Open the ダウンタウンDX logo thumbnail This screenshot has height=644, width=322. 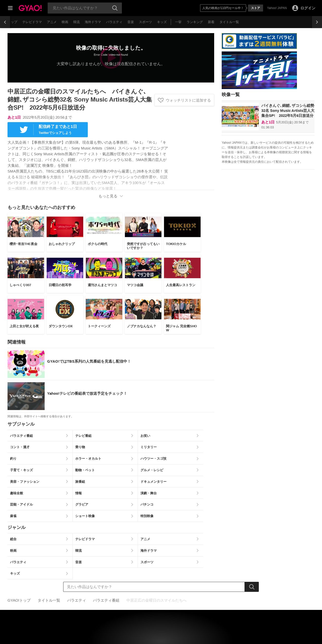click(65, 309)
